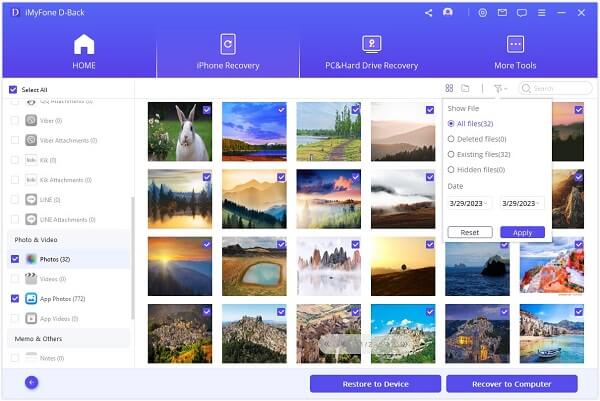Open the hamburger menu in title bar
This screenshot has width=600, height=401.
540,13
